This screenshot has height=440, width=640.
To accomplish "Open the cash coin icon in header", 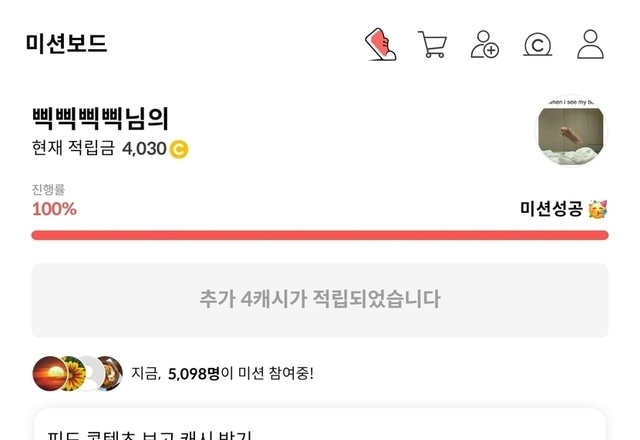I will click(x=538, y=45).
